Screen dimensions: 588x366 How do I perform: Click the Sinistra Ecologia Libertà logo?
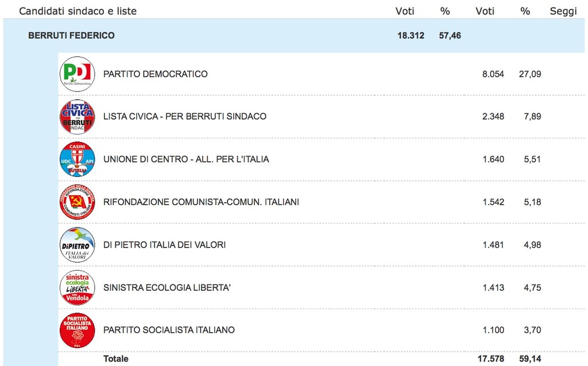click(x=77, y=287)
